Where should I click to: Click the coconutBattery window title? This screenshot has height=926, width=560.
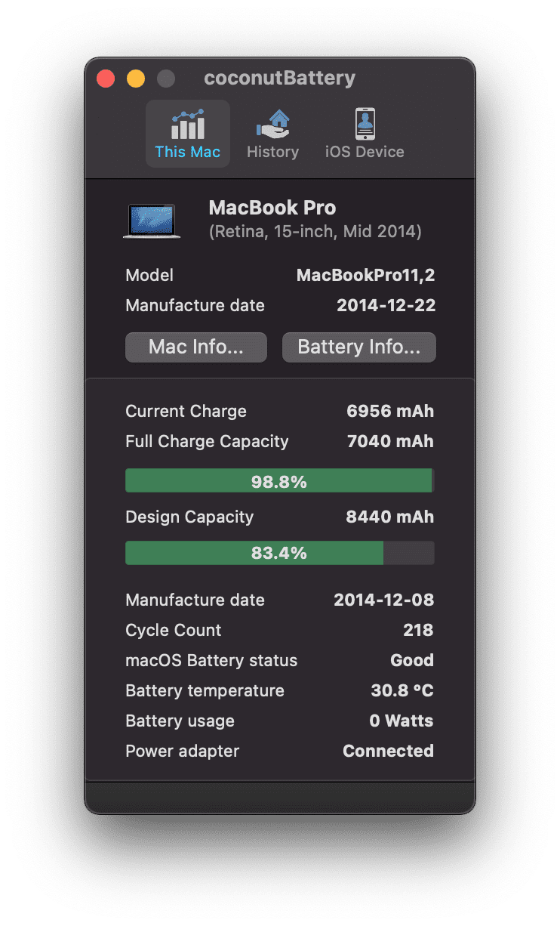280,79
